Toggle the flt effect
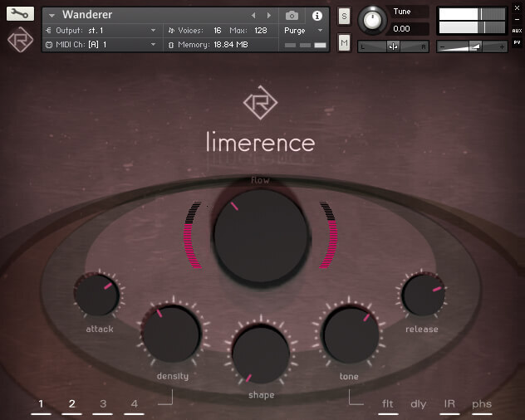This screenshot has width=525, height=420. [x=387, y=405]
